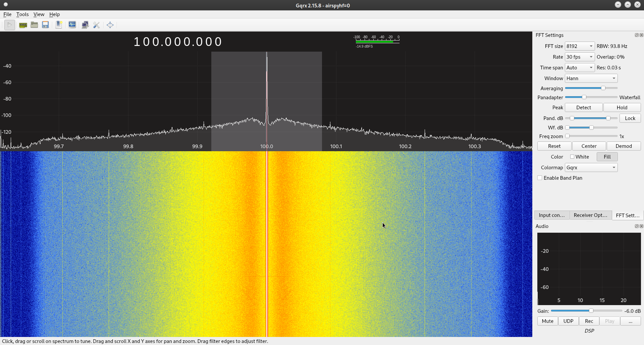Click the save settings floppy icon

(x=46, y=25)
